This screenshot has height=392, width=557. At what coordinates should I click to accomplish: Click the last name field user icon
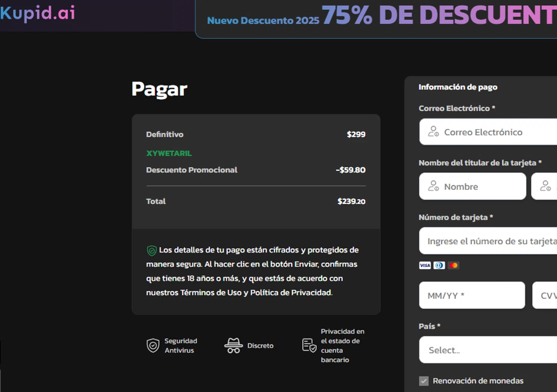point(545,186)
